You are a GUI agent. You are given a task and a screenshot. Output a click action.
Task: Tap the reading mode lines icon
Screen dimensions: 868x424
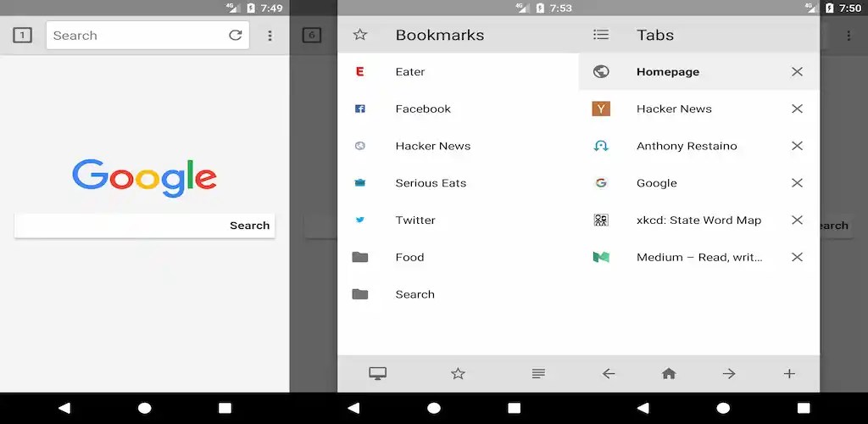(538, 374)
